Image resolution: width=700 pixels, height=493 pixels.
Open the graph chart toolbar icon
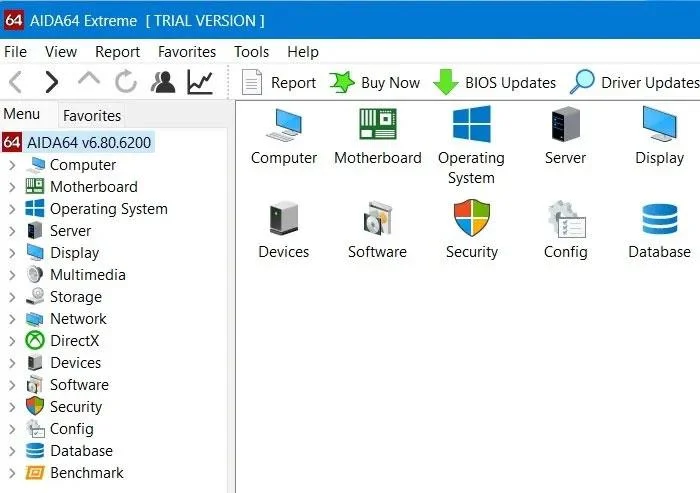click(200, 82)
